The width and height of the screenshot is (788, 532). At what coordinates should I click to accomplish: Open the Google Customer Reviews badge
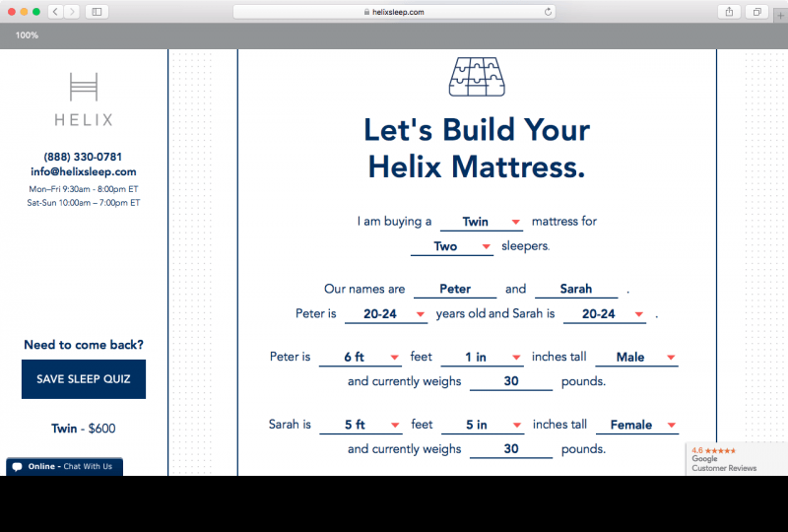[736, 459]
